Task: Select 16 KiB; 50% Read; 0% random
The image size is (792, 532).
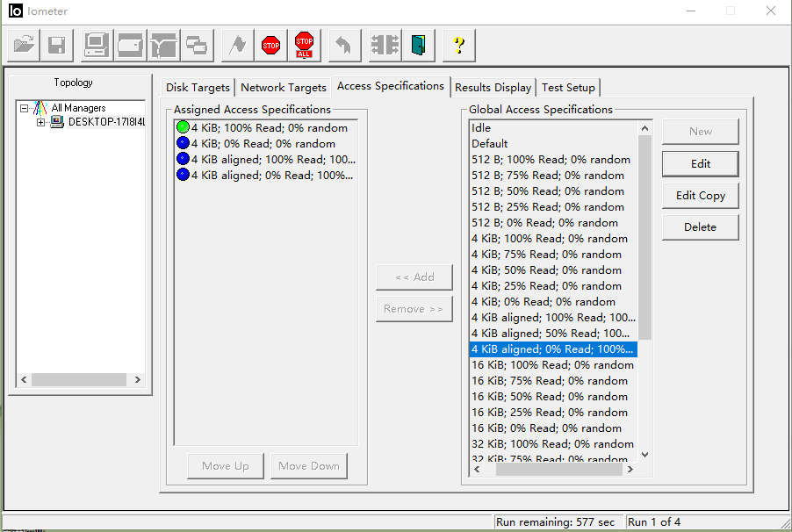Action: tap(553, 397)
